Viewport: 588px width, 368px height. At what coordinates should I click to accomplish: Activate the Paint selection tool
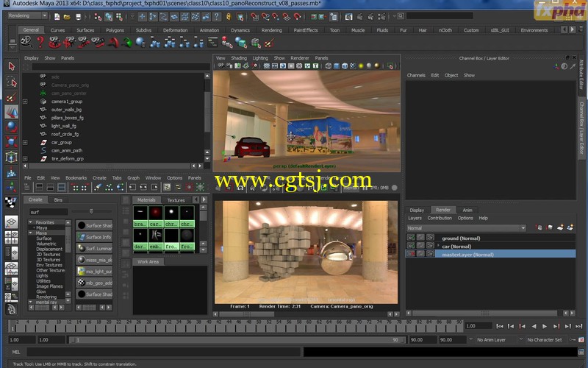coord(11,97)
